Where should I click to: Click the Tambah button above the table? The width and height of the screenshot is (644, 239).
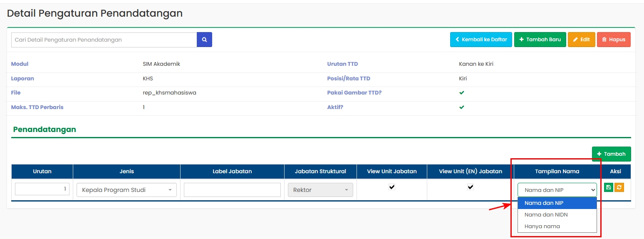611,154
